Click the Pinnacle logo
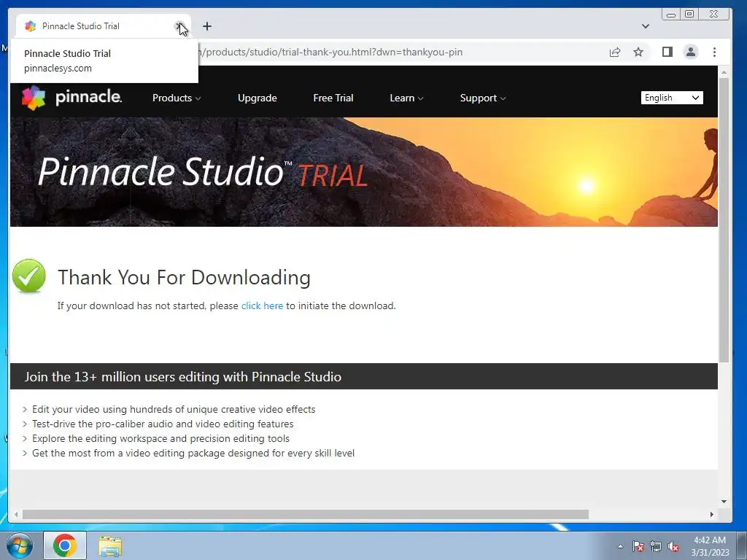747x560 pixels. (72, 97)
